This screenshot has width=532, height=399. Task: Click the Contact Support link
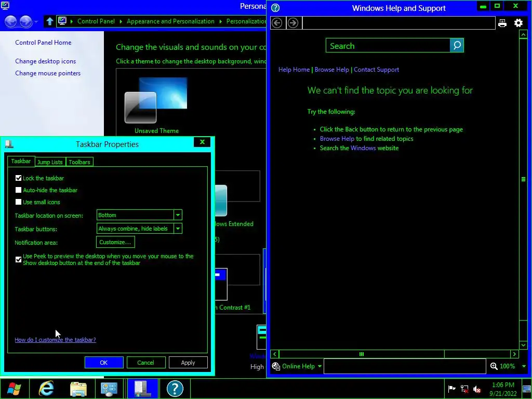click(x=376, y=70)
